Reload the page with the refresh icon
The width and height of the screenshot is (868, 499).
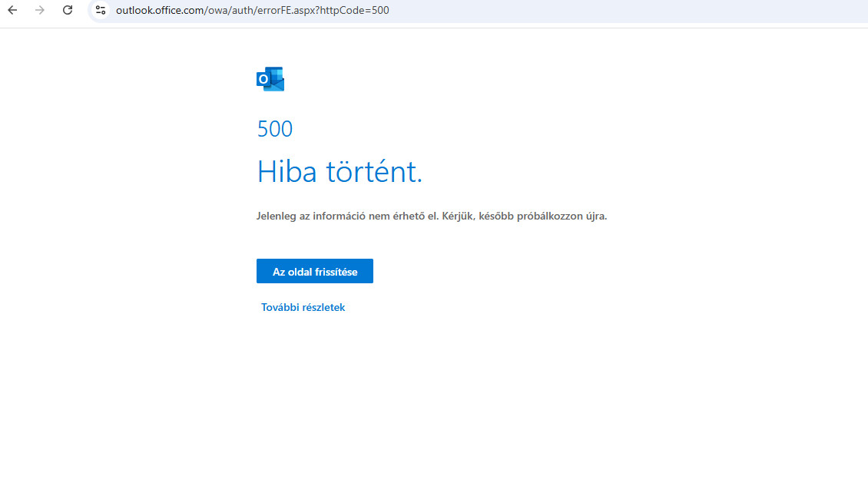point(68,10)
